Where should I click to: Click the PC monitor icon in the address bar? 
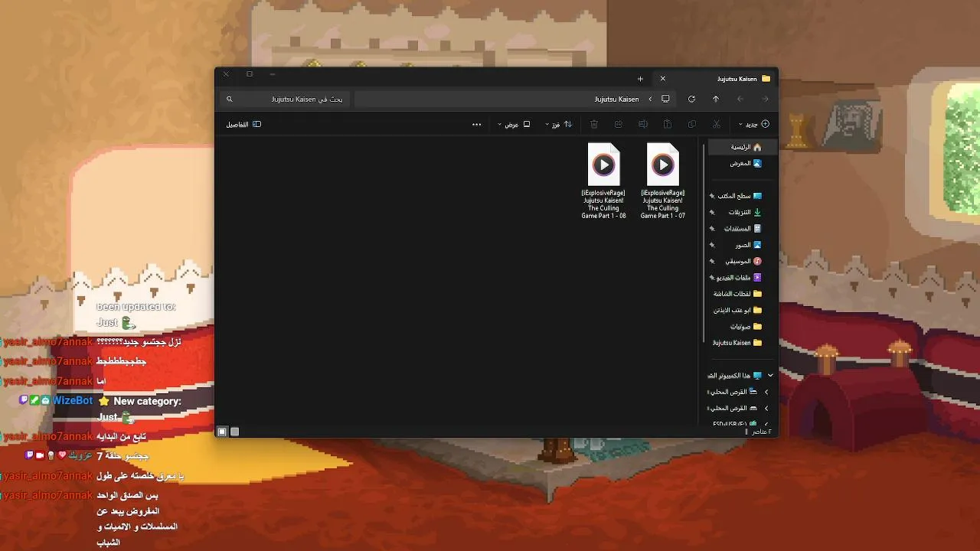click(665, 99)
